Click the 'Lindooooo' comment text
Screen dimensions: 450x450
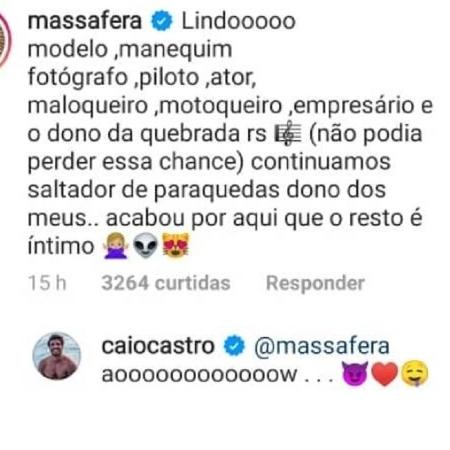[239, 21]
